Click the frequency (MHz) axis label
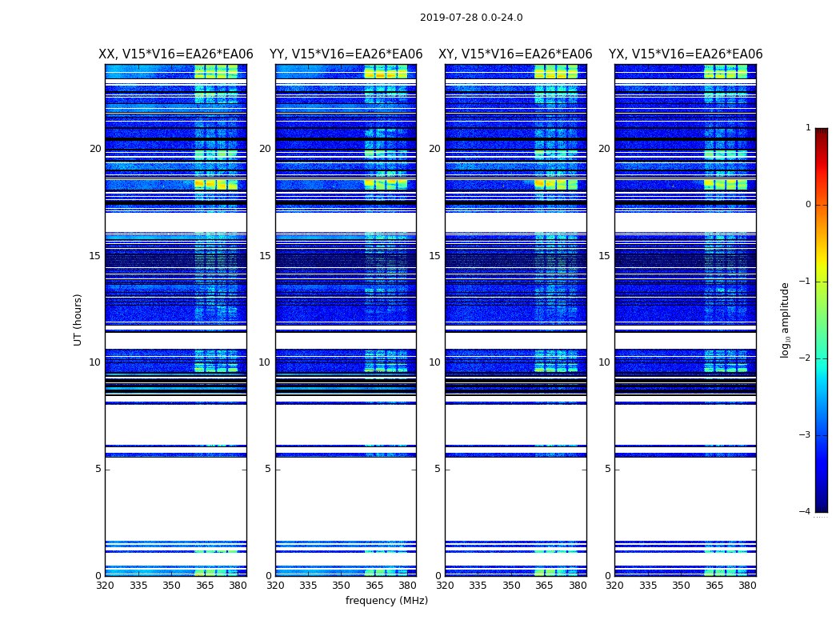Viewport: 840px width, 640px height. pyautogui.click(x=386, y=600)
